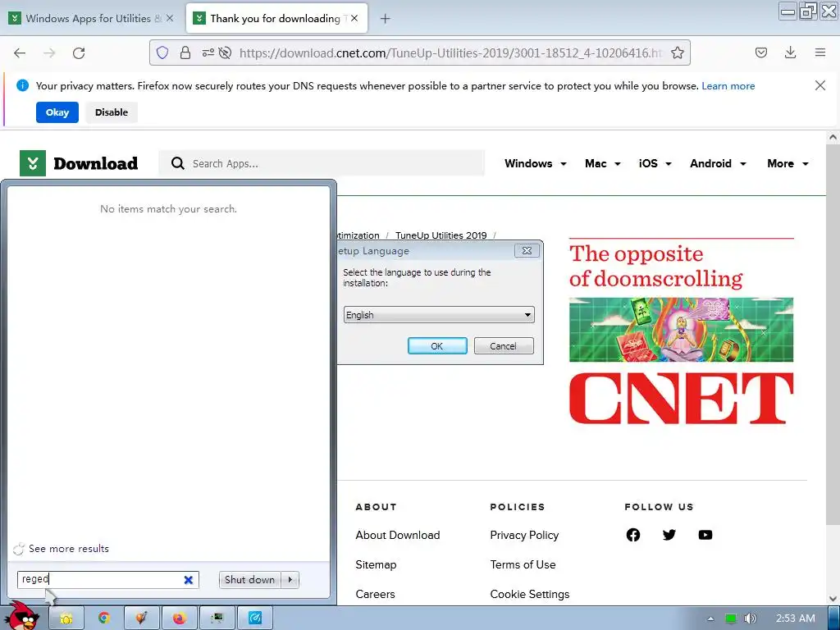Open the Firefox taskbar icon
The width and height of the screenshot is (840, 630).
pyautogui.click(x=179, y=619)
